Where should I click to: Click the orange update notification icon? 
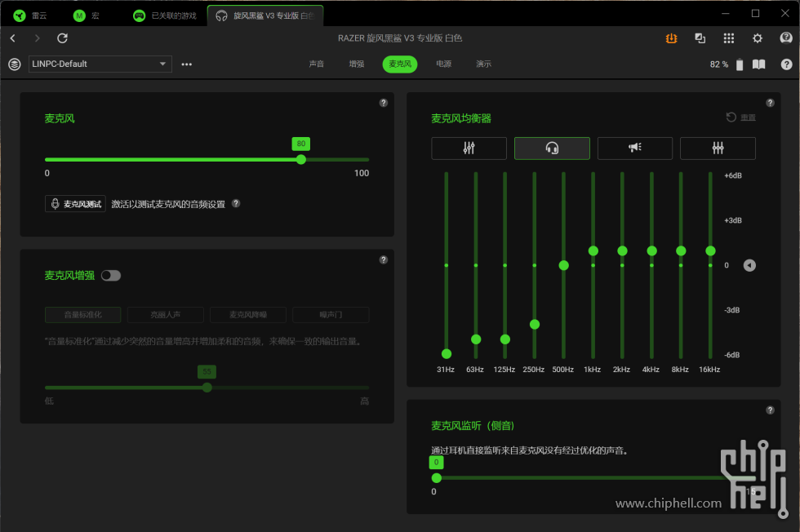point(671,38)
